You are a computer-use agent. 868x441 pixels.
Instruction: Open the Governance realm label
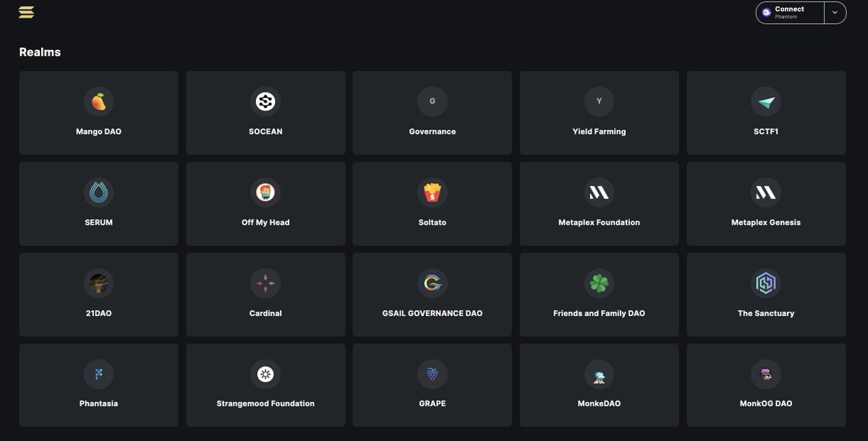pos(433,132)
